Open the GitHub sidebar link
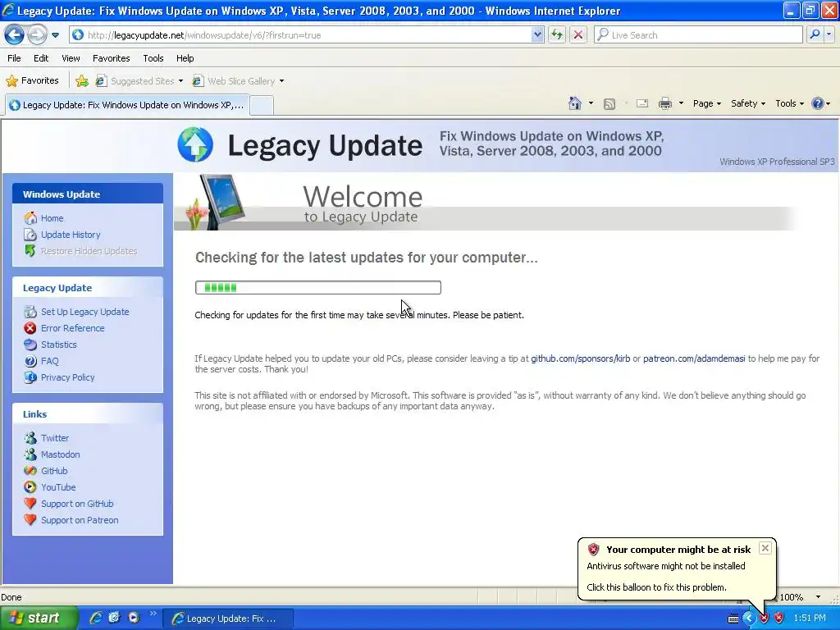 click(x=54, y=471)
